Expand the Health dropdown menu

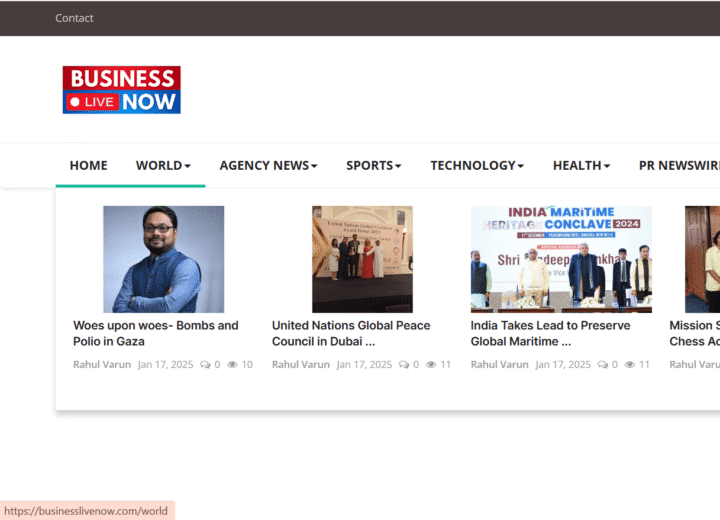coord(581,166)
